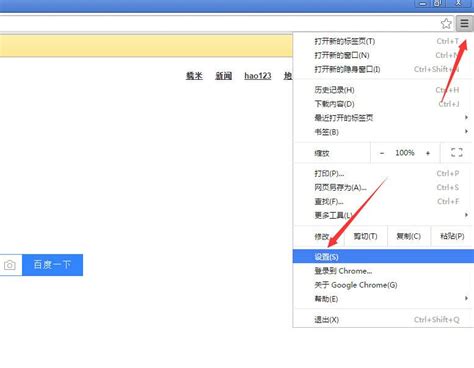This screenshot has width=474, height=368.
Task: Click the yellow notification info bar
Action: [146, 46]
